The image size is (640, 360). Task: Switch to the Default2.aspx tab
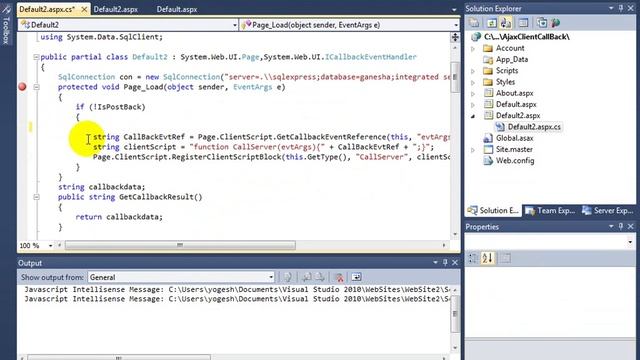[x=116, y=9]
